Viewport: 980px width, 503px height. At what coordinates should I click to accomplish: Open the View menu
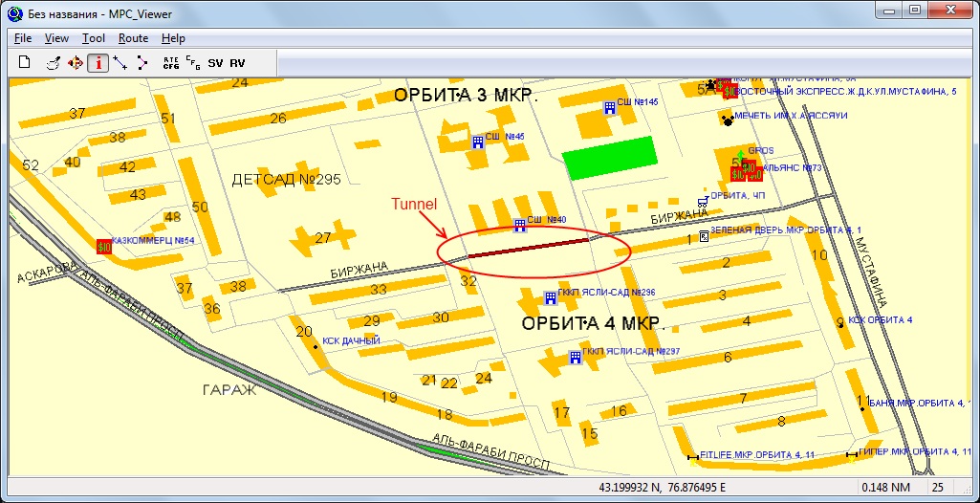coord(56,38)
